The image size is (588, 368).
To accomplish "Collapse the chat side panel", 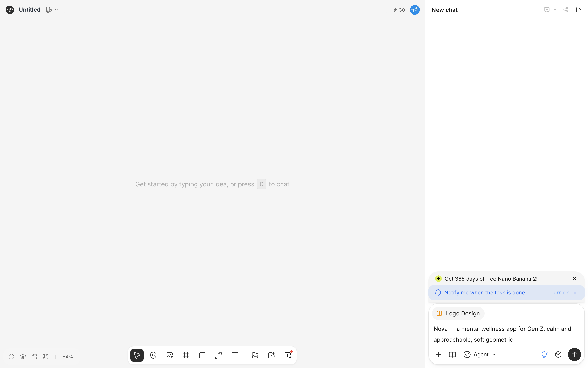I will click(579, 10).
